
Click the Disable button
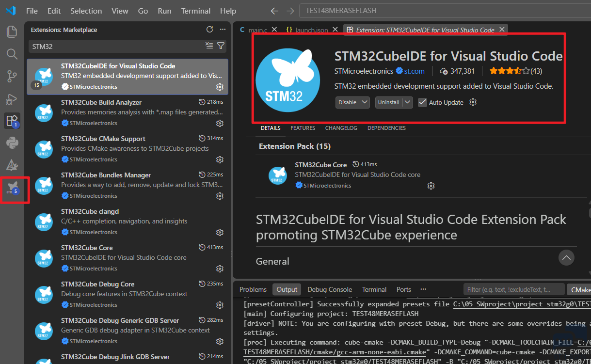[347, 102]
